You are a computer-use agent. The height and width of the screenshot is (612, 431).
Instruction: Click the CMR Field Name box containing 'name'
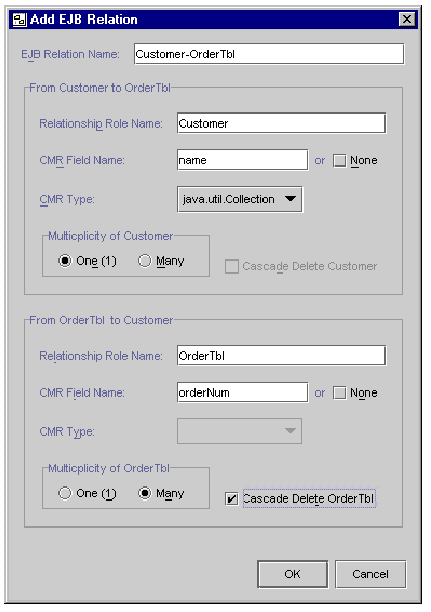[x=242, y=160]
